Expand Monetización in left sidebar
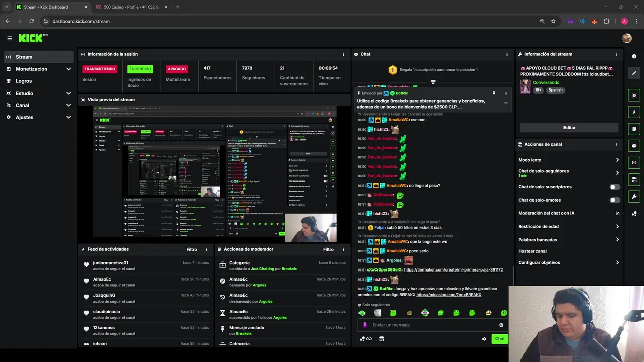Image resolution: width=644 pixels, height=362 pixels. click(69, 69)
